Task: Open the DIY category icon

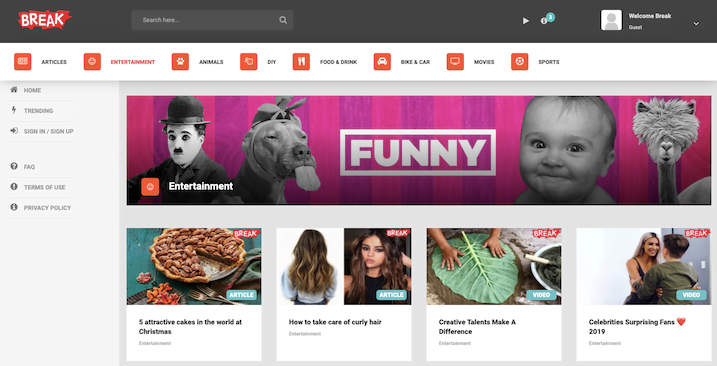Action: pyautogui.click(x=248, y=62)
